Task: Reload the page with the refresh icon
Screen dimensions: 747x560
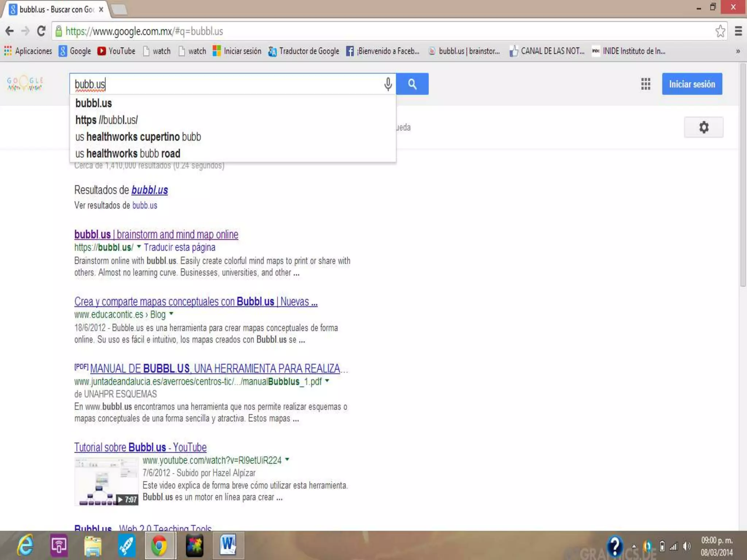Action: point(41,31)
